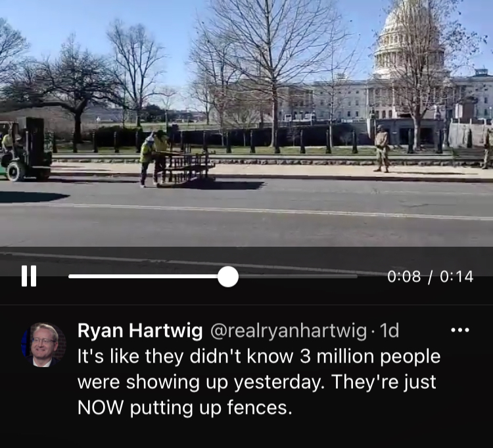
Task: Open the @realryanhartwig handle link
Action: (289, 331)
